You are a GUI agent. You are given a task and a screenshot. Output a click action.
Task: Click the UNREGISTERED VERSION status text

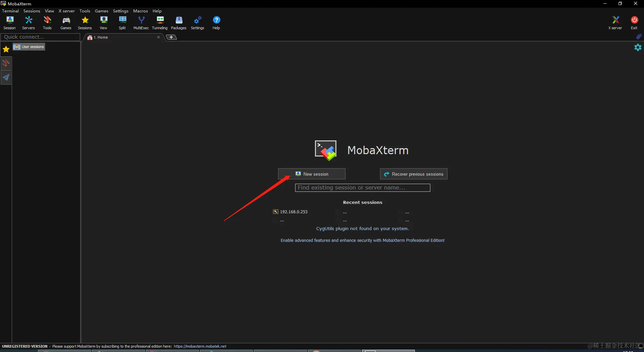[x=24, y=346]
